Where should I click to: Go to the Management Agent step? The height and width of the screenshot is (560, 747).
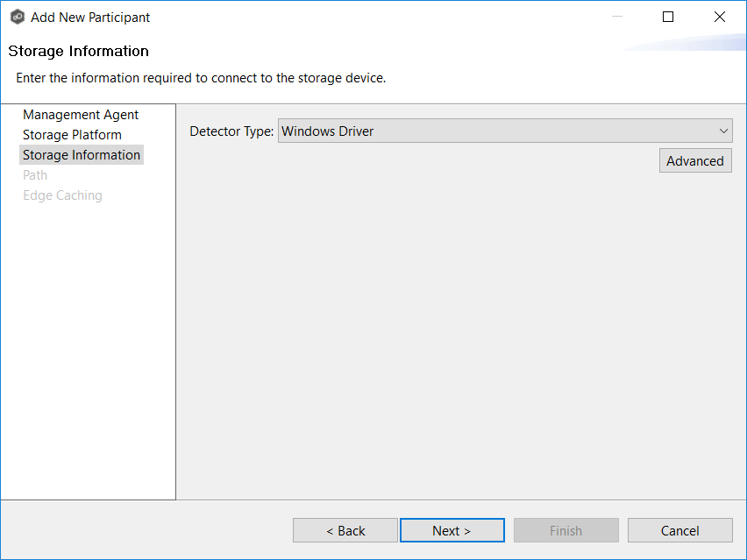pyautogui.click(x=81, y=115)
